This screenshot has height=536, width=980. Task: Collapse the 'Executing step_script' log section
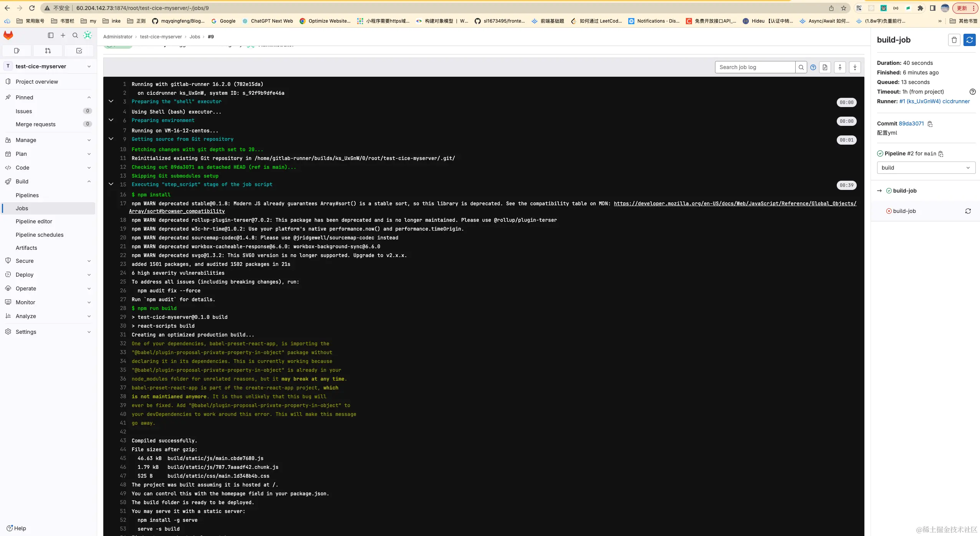tap(111, 184)
